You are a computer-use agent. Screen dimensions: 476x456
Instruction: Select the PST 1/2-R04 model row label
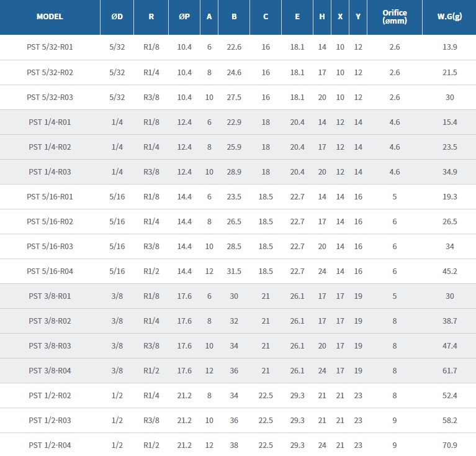pos(50,445)
